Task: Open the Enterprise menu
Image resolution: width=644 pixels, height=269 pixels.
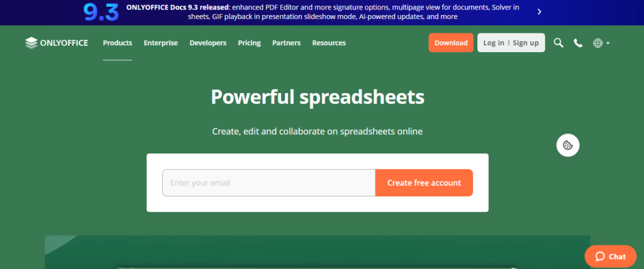Action: pos(160,43)
